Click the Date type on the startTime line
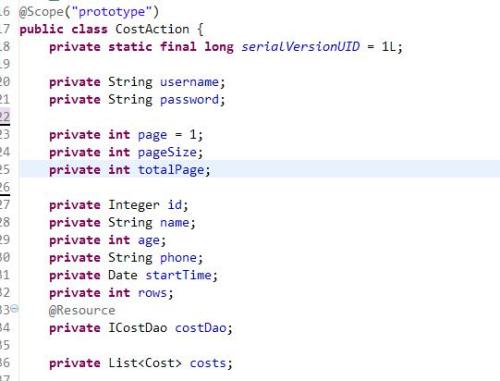 [x=123, y=275]
